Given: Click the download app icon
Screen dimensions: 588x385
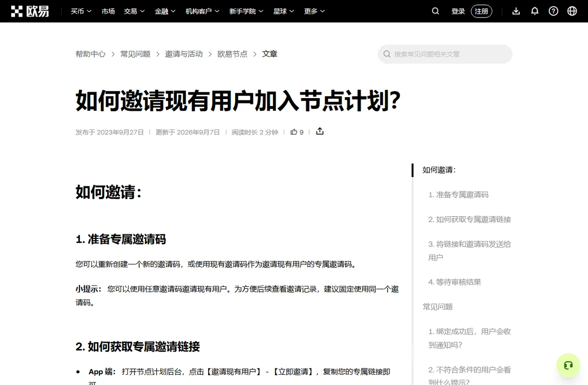Looking at the screenshot, I should point(516,11).
